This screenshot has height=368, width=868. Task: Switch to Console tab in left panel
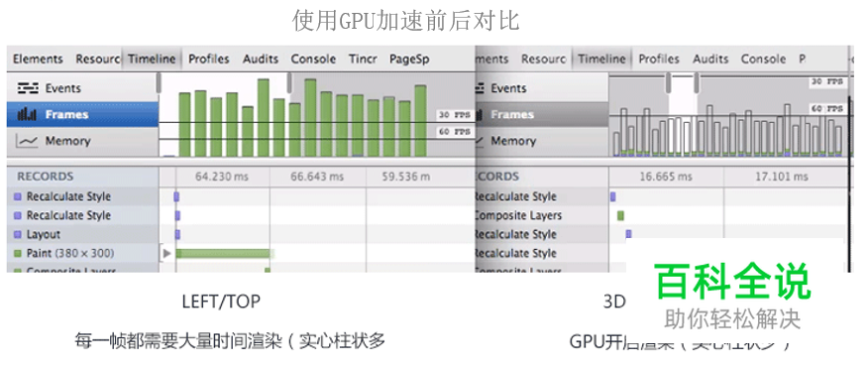coord(313,59)
